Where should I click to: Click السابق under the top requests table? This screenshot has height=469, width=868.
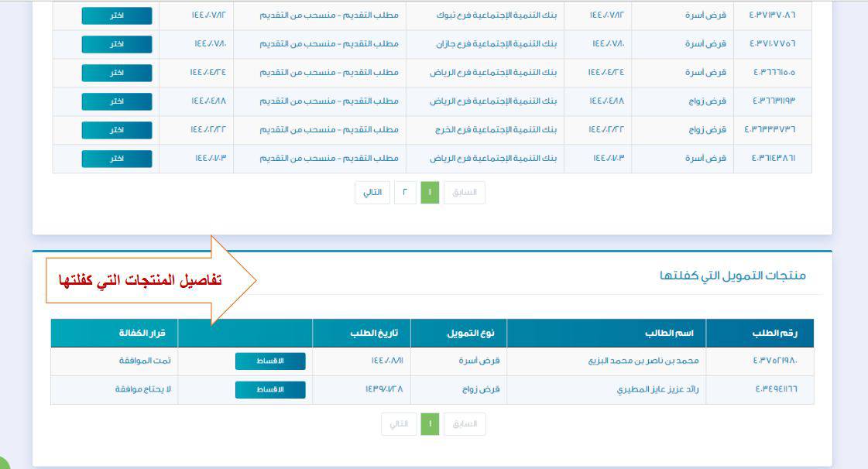(x=464, y=193)
